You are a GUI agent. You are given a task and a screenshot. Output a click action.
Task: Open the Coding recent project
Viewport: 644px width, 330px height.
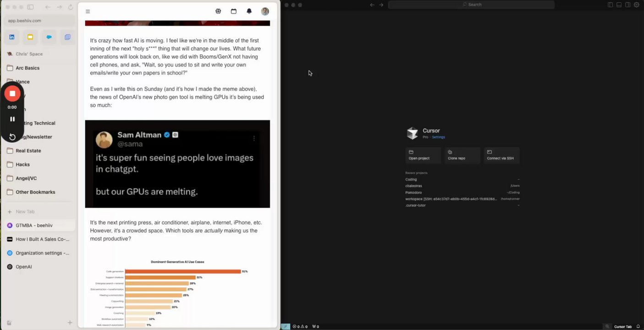click(x=462, y=179)
